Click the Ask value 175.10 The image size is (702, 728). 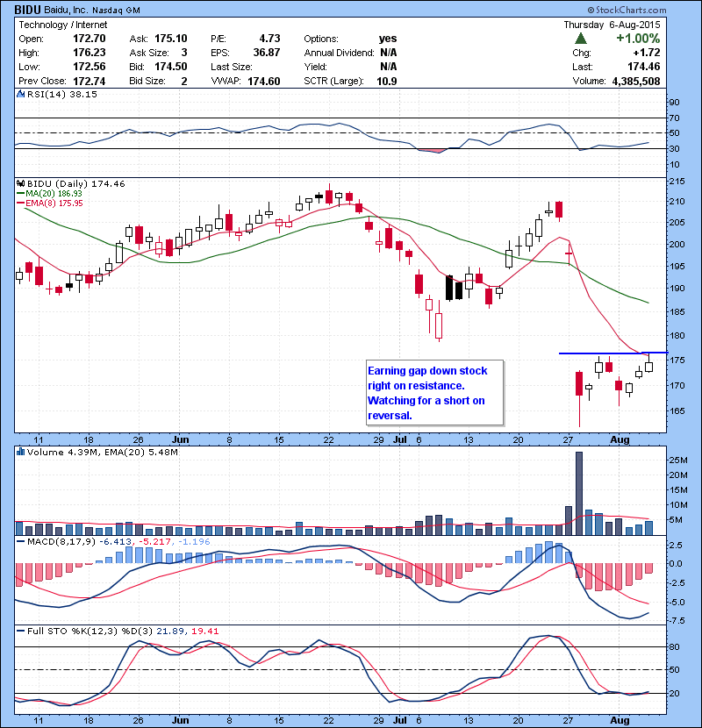click(x=171, y=39)
